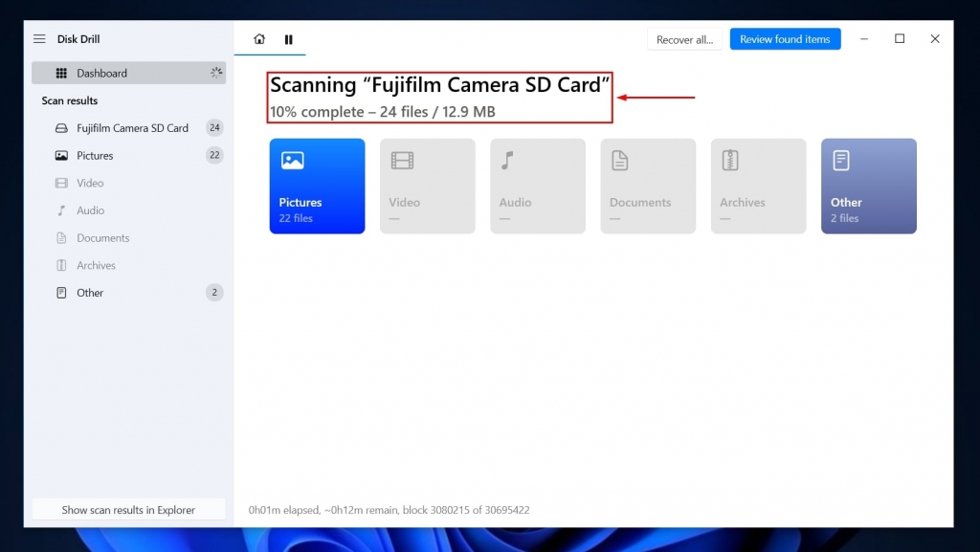Pause the scan with the pause icon
Viewport: 980px width, 552px height.
289,39
